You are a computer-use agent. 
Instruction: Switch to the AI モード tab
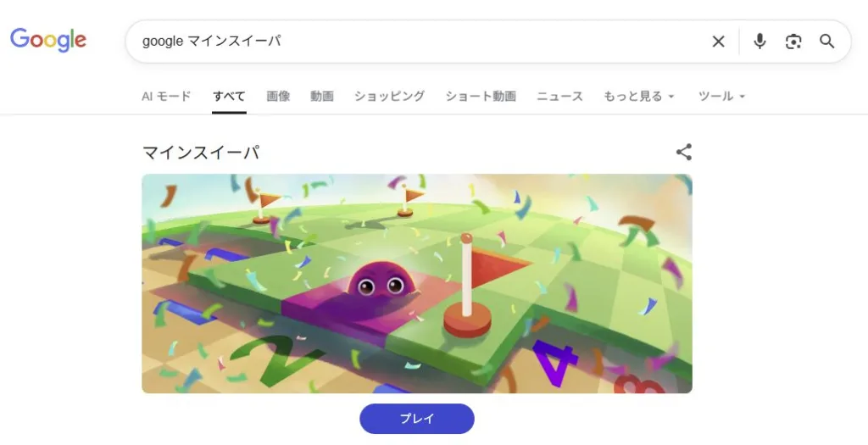[x=166, y=97]
